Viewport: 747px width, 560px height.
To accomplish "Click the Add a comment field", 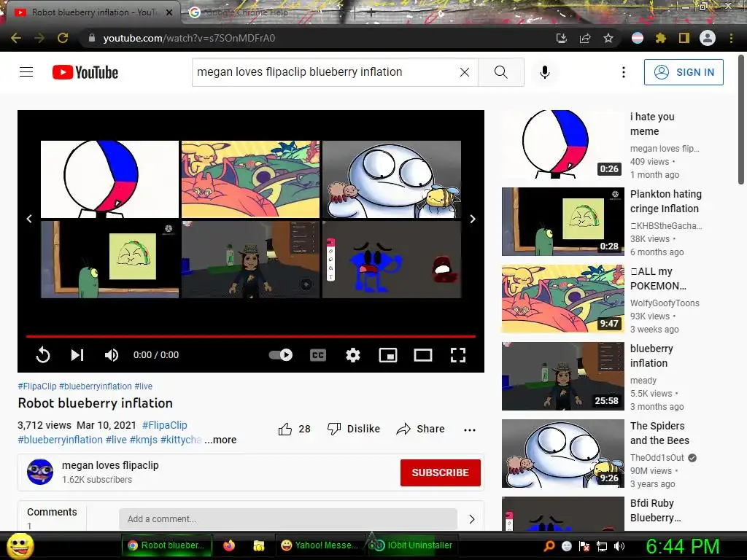I will click(x=287, y=519).
